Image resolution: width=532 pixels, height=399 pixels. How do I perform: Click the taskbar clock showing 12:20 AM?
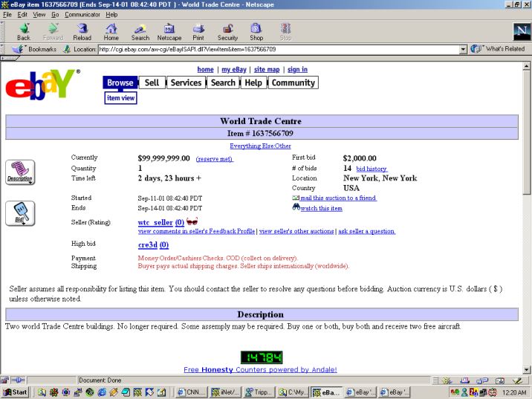514,392
